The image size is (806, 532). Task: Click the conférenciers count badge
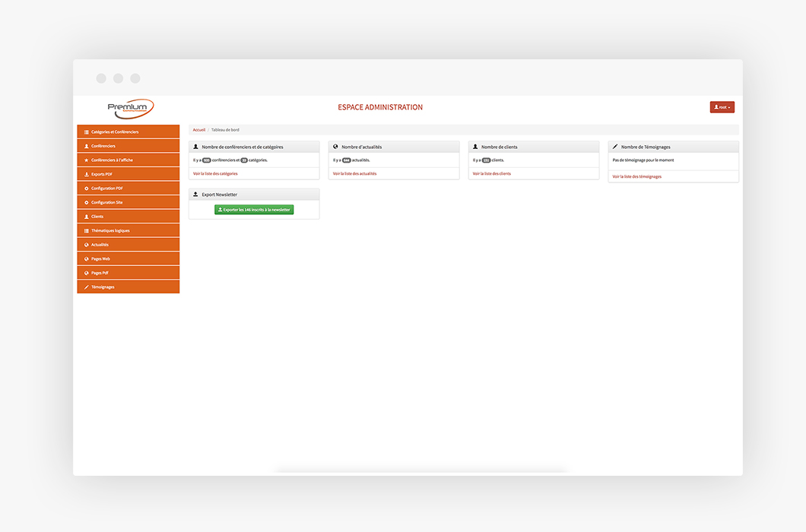click(x=207, y=160)
